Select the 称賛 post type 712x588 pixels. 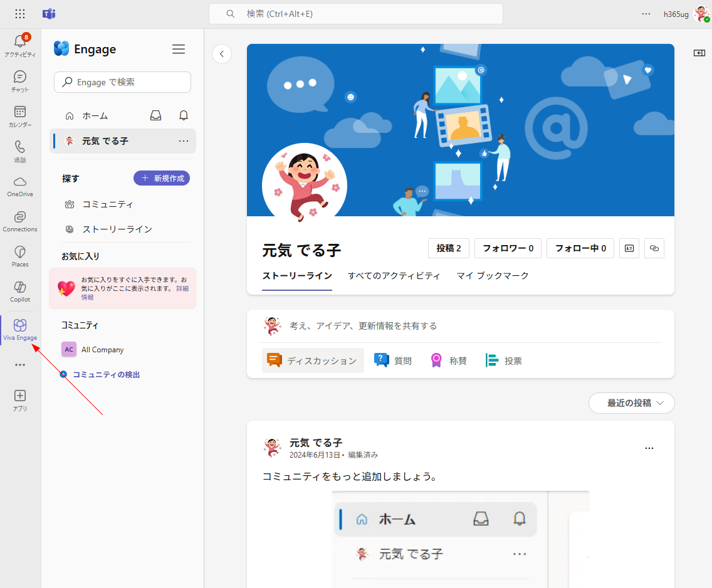point(448,360)
